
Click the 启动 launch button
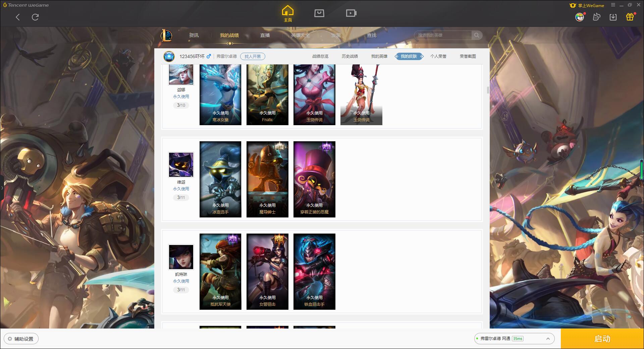[x=602, y=339]
